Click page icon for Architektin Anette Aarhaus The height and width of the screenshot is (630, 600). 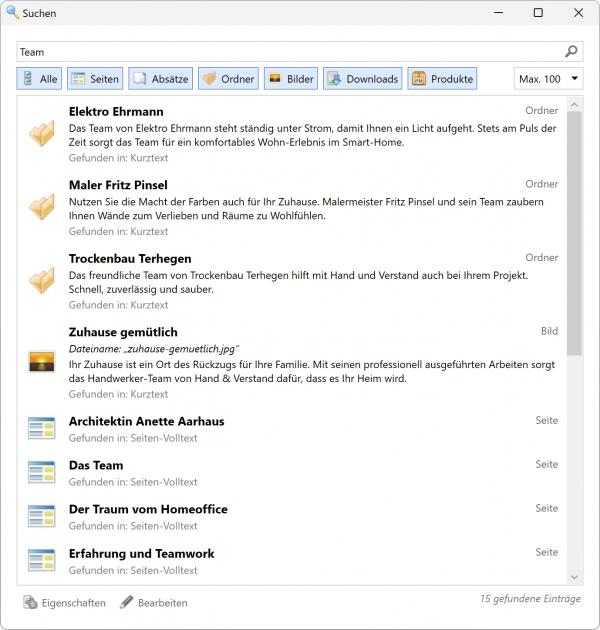[41, 429]
